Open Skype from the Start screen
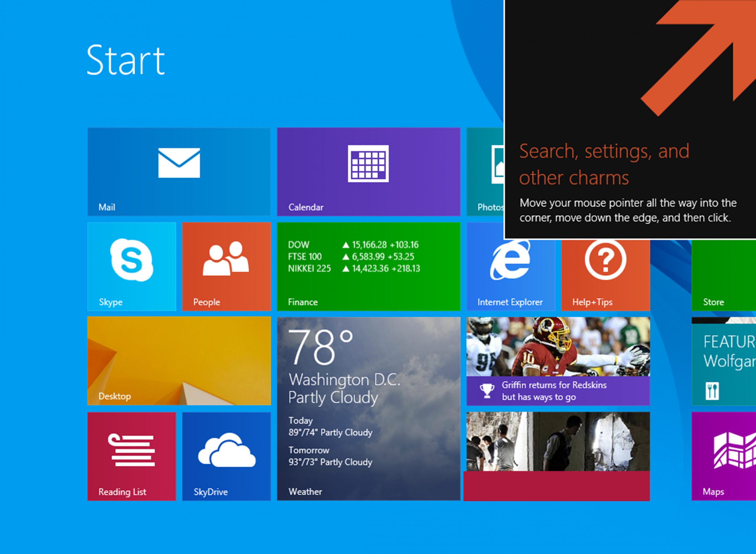756x554 pixels. [131, 266]
